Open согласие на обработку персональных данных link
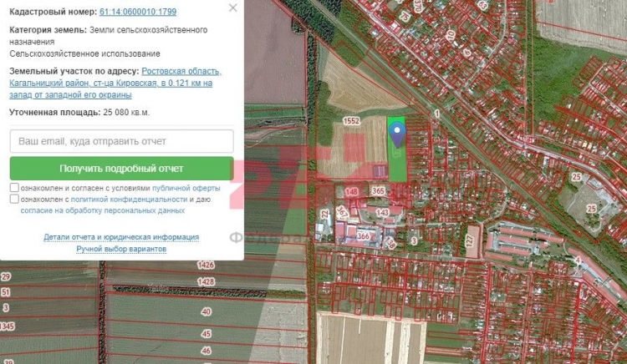Viewport: 627px width, 364px height. coord(102,210)
